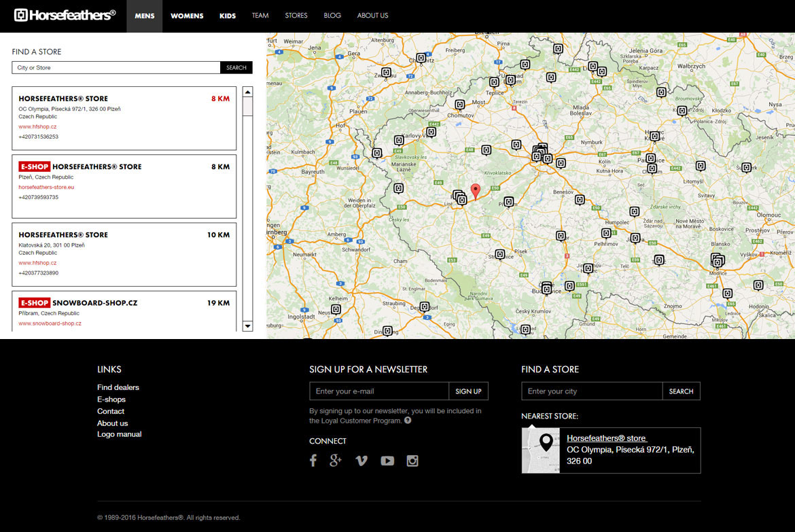
Task: Focus the Enter your e-mail field
Action: pos(379,391)
